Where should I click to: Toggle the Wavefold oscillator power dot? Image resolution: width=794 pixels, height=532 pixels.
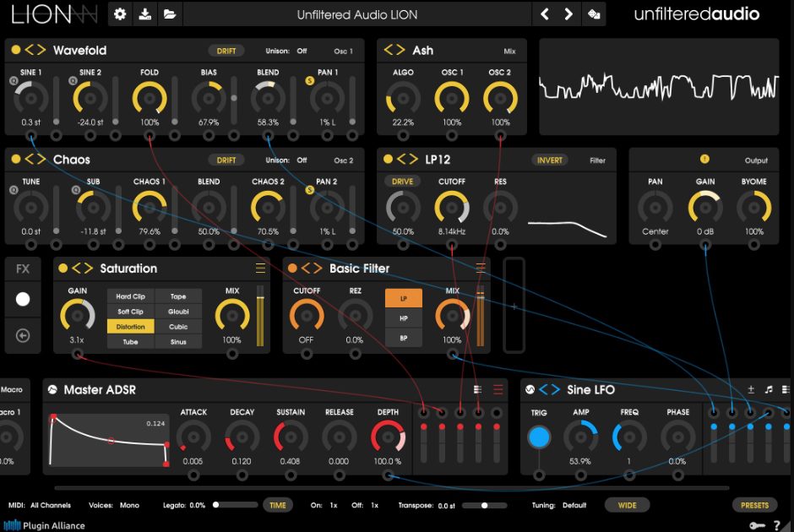click(16, 50)
